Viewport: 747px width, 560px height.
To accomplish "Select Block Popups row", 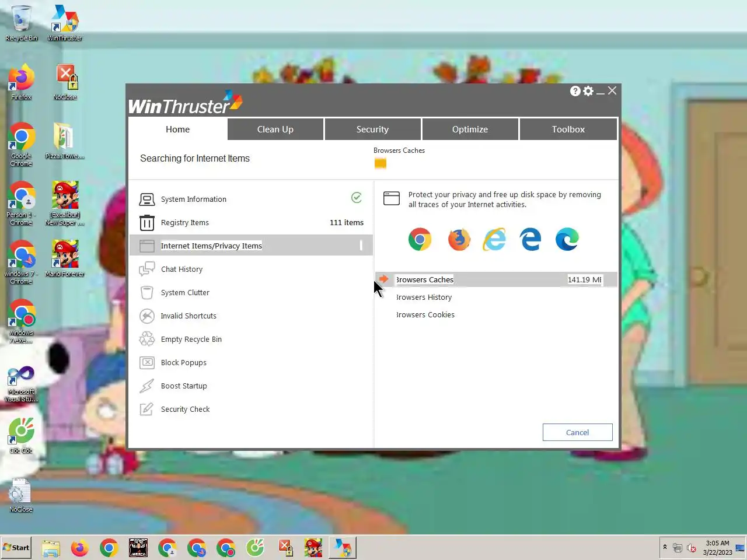I will pyautogui.click(x=251, y=362).
